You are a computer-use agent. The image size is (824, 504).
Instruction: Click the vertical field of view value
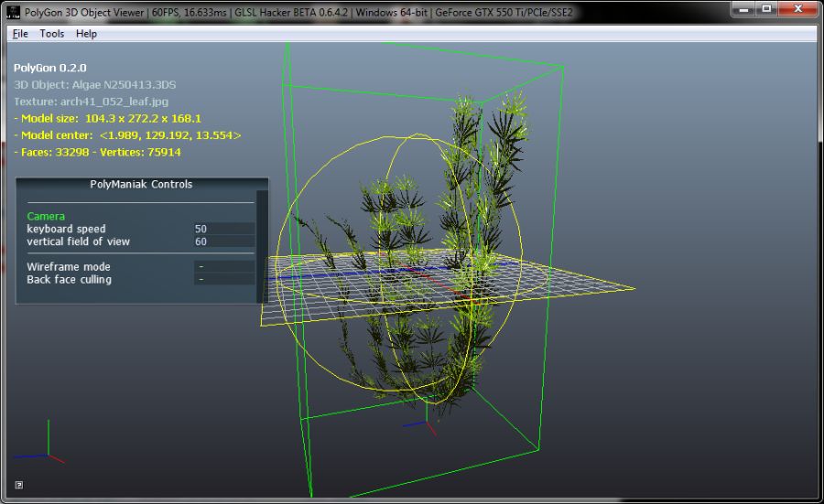point(223,241)
